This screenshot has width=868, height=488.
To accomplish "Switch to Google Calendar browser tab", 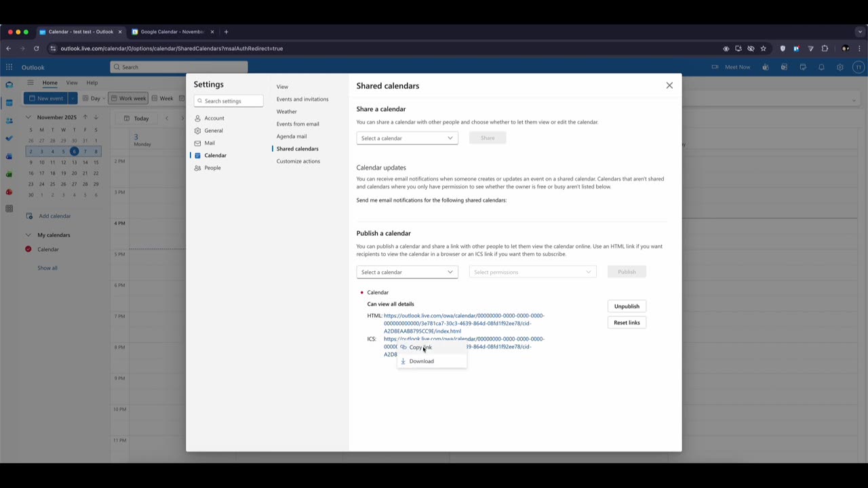I will coord(172,32).
